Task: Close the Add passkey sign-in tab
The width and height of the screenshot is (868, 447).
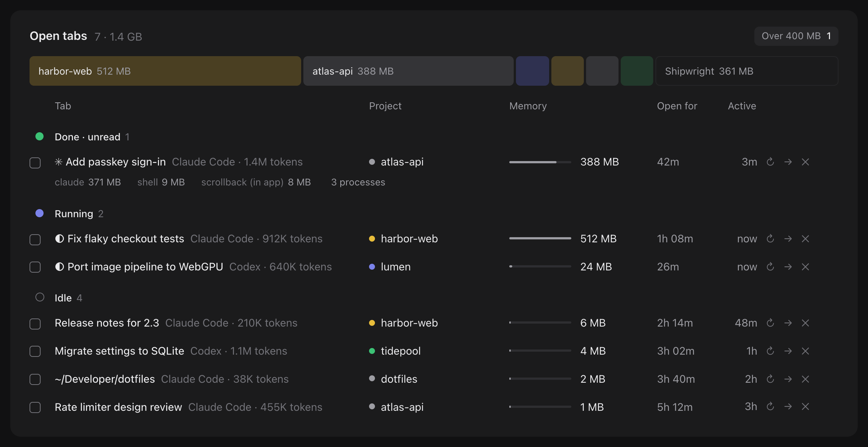Action: [x=805, y=162]
